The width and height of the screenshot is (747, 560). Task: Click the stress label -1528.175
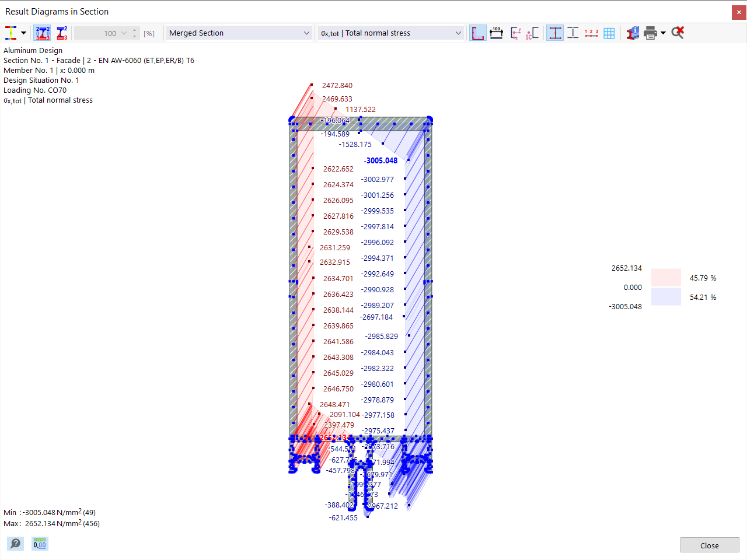(355, 145)
